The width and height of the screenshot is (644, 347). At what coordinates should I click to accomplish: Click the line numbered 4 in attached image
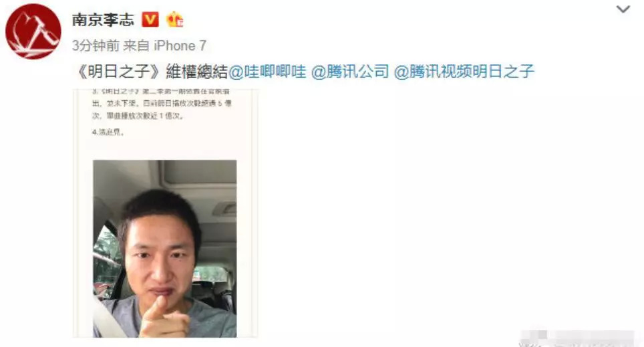pyautogui.click(x=108, y=132)
